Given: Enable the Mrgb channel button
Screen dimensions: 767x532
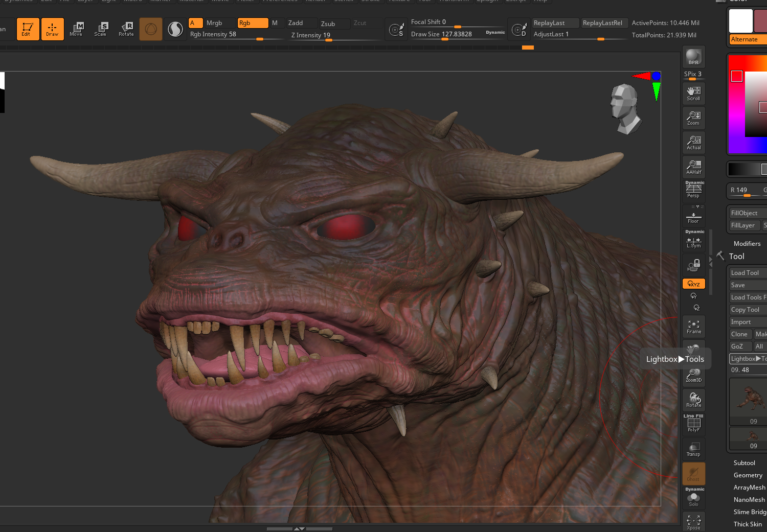Looking at the screenshot, I should (220, 23).
